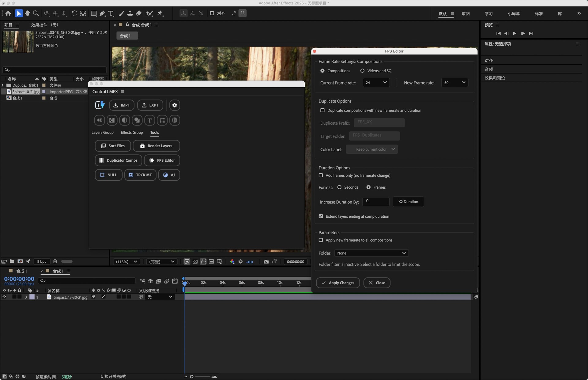Select the Zoom magnifier tool
Image resolution: width=588 pixels, height=380 pixels.
pyautogui.click(x=36, y=13)
